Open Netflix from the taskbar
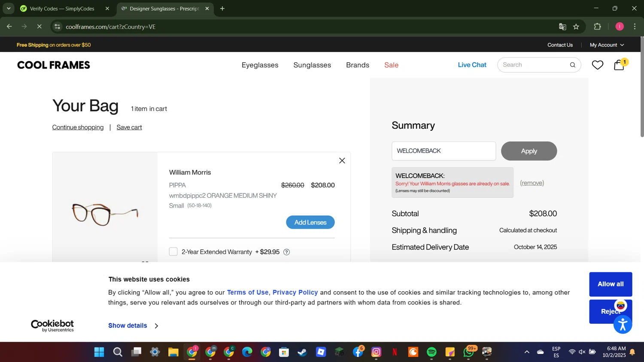The image size is (644, 362). 395,352
